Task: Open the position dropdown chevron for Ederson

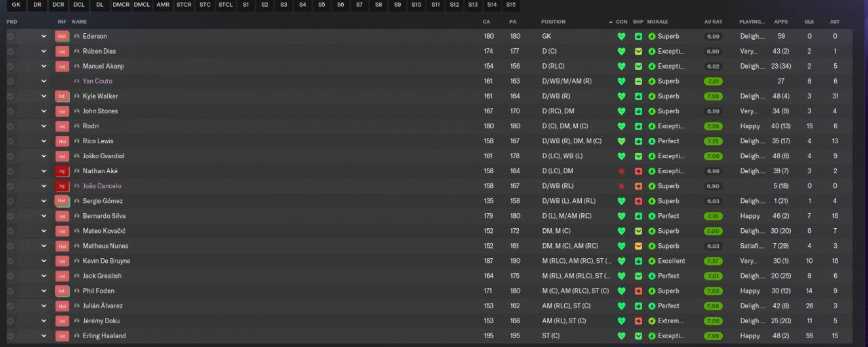Action: [44, 36]
